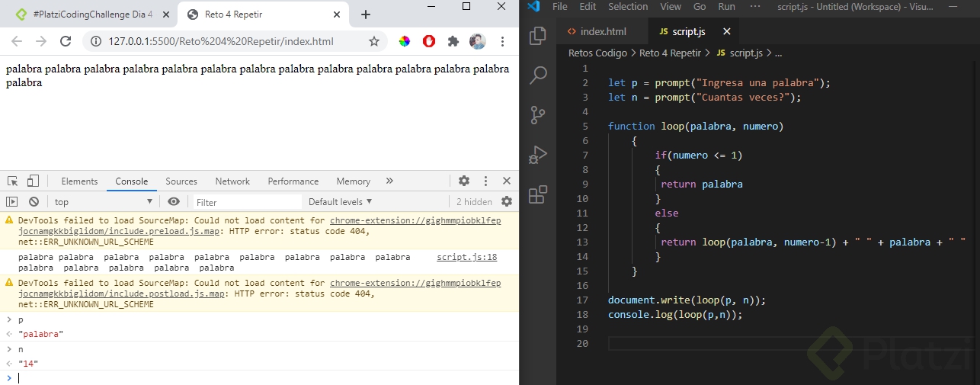Clear the console
This screenshot has width=980, height=385.
pos(34,202)
